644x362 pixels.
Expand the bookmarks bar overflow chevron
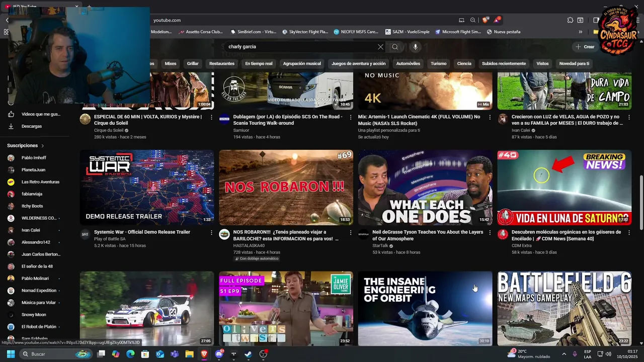(580, 32)
